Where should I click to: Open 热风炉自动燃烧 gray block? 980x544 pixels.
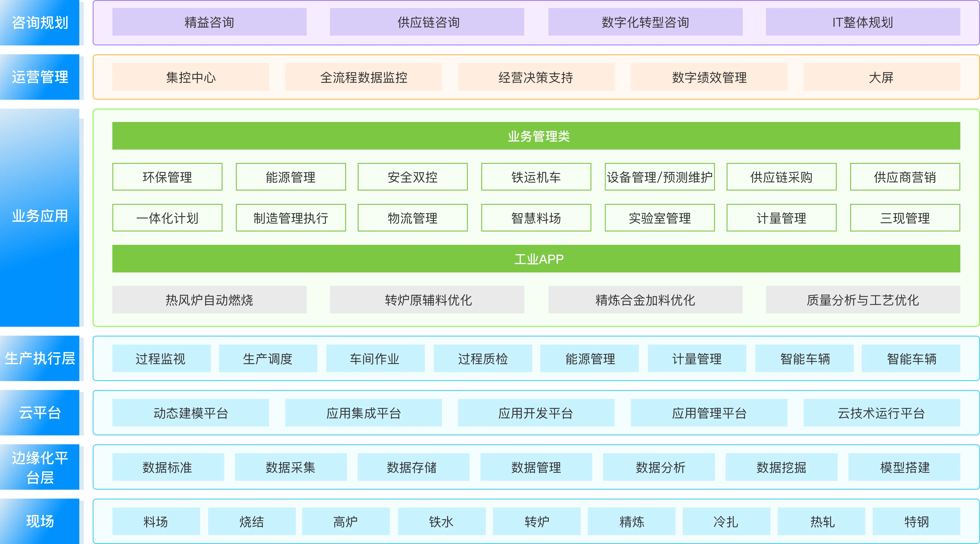tap(209, 300)
